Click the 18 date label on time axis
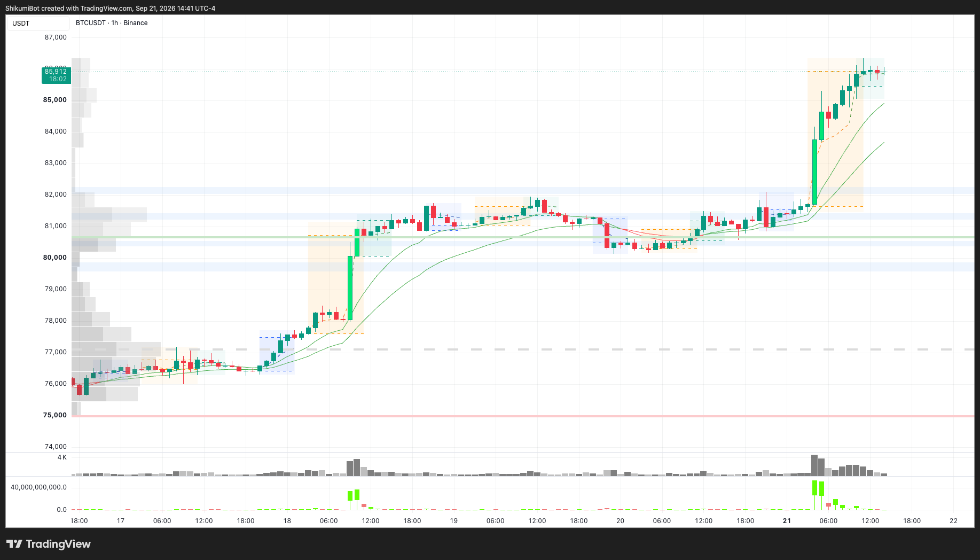This screenshot has width=980, height=560. (x=287, y=521)
